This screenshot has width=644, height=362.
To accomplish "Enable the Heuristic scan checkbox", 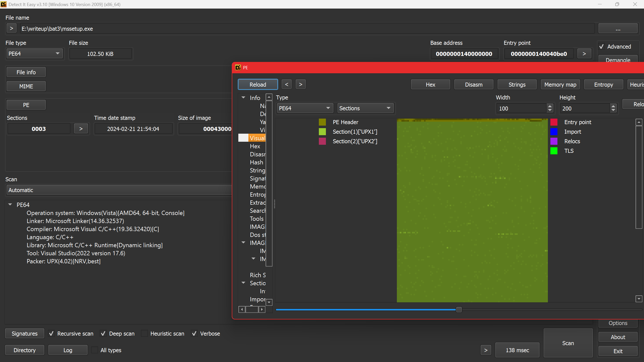I will tap(144, 334).
